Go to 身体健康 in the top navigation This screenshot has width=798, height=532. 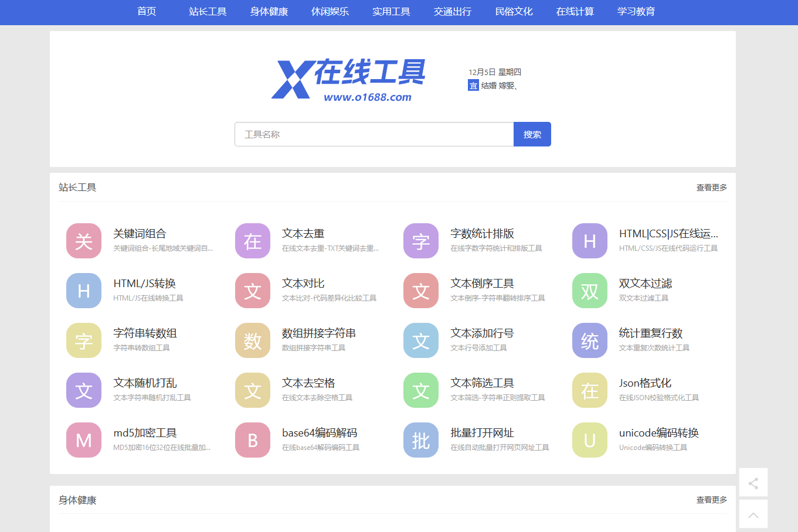click(x=269, y=12)
